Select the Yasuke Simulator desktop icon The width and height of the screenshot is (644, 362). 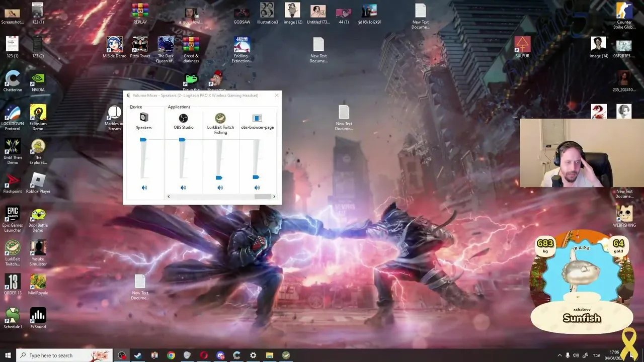point(38,253)
